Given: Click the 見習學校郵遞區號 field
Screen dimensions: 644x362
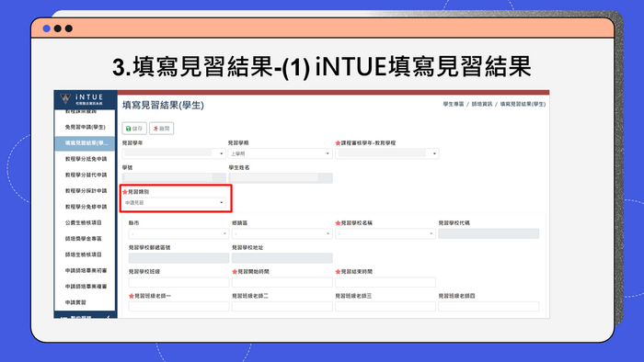Looking at the screenshot, I should click(178, 258).
